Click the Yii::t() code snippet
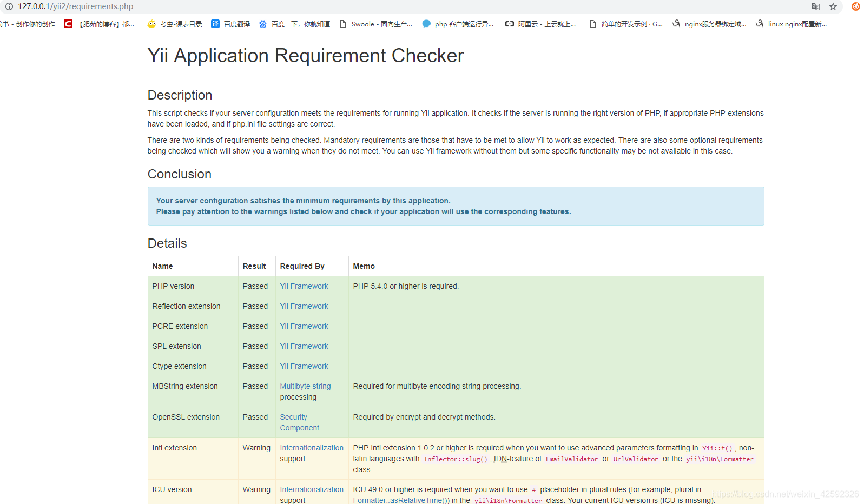This screenshot has height=504, width=864. pyautogui.click(x=717, y=448)
